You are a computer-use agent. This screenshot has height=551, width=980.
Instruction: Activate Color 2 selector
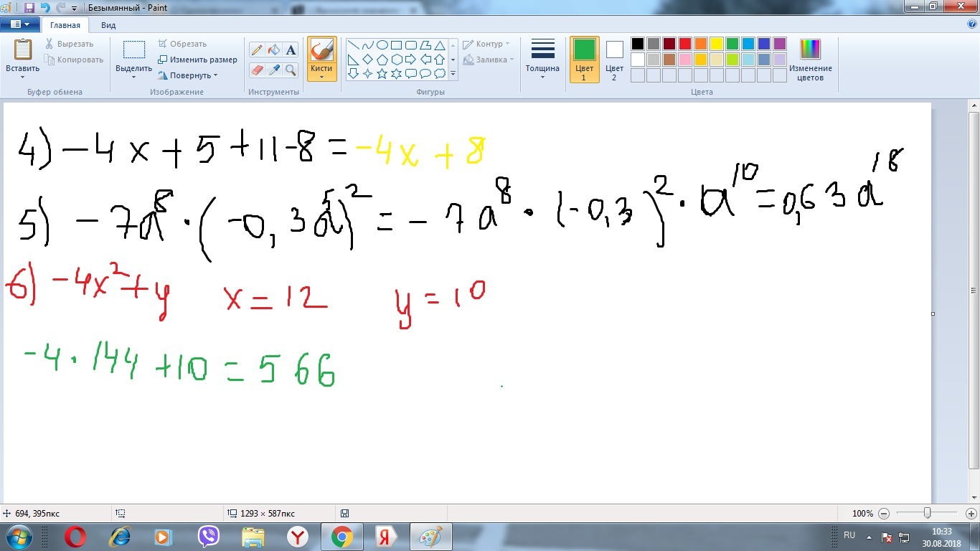pyautogui.click(x=615, y=60)
